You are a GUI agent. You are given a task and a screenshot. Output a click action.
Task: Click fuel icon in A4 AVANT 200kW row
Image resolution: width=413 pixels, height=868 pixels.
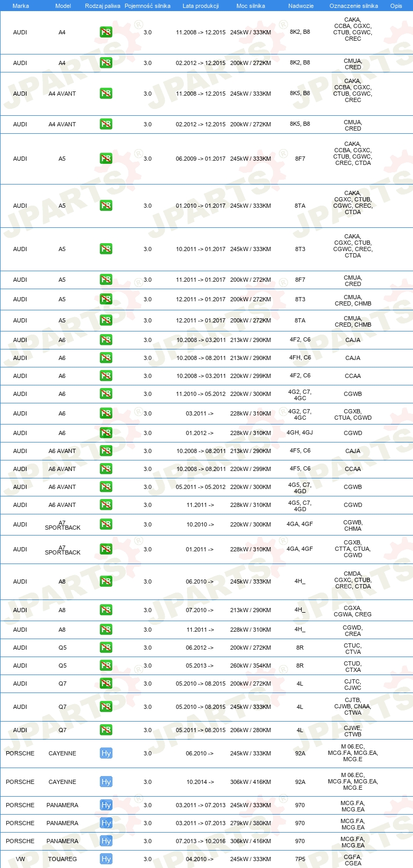tap(106, 124)
